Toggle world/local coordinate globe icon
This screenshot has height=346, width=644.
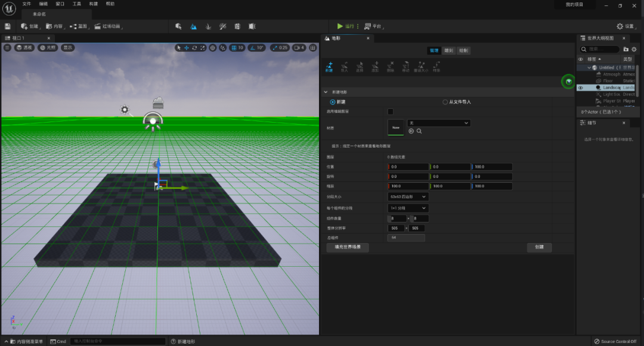point(213,48)
